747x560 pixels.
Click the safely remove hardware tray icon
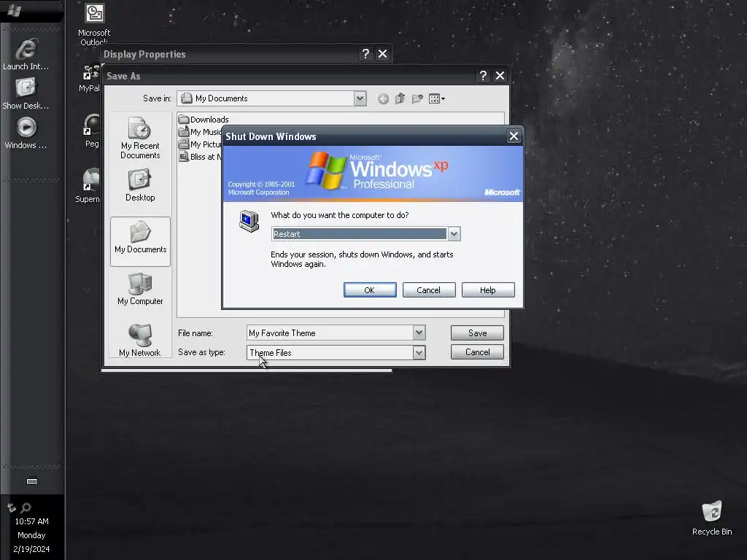(x=12, y=508)
